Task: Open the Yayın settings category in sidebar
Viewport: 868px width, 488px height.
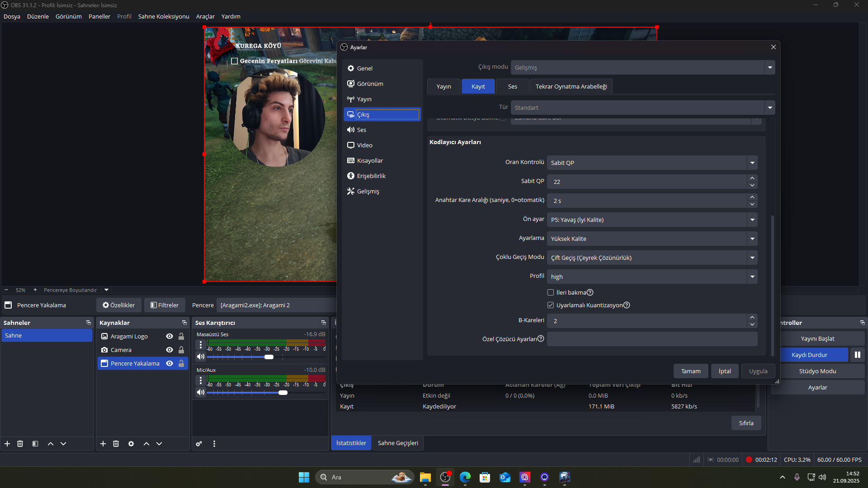Action: click(x=382, y=99)
